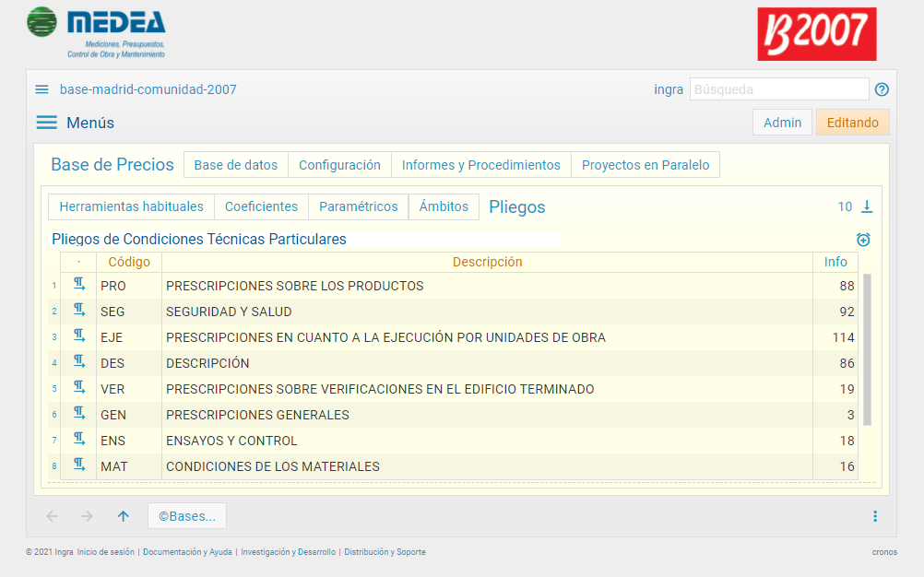Click the paragraph icon in PRO row
The width and height of the screenshot is (924, 577).
click(x=79, y=285)
